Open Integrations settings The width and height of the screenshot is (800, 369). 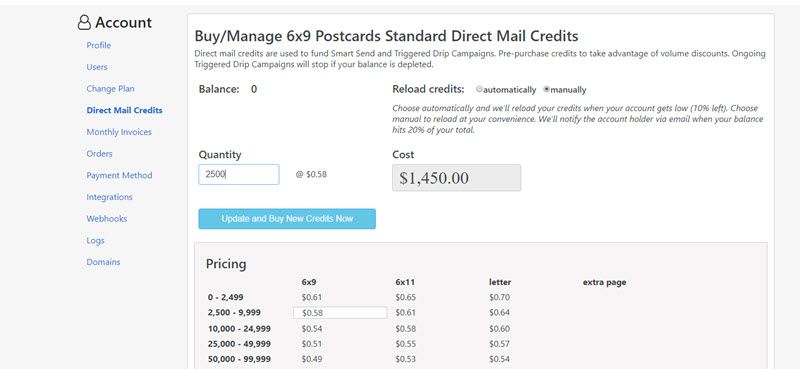(109, 197)
